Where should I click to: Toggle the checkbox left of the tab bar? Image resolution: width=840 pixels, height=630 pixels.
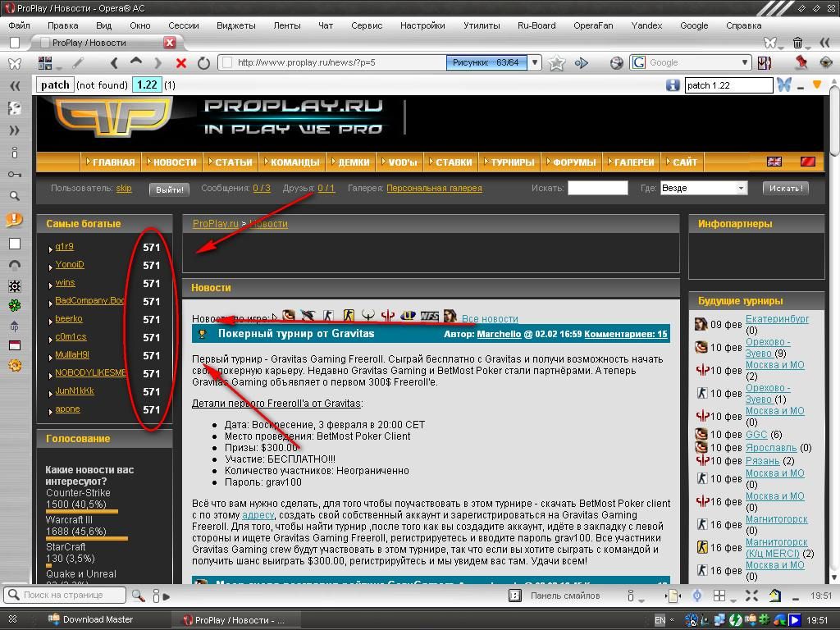pyautogui.click(x=14, y=43)
